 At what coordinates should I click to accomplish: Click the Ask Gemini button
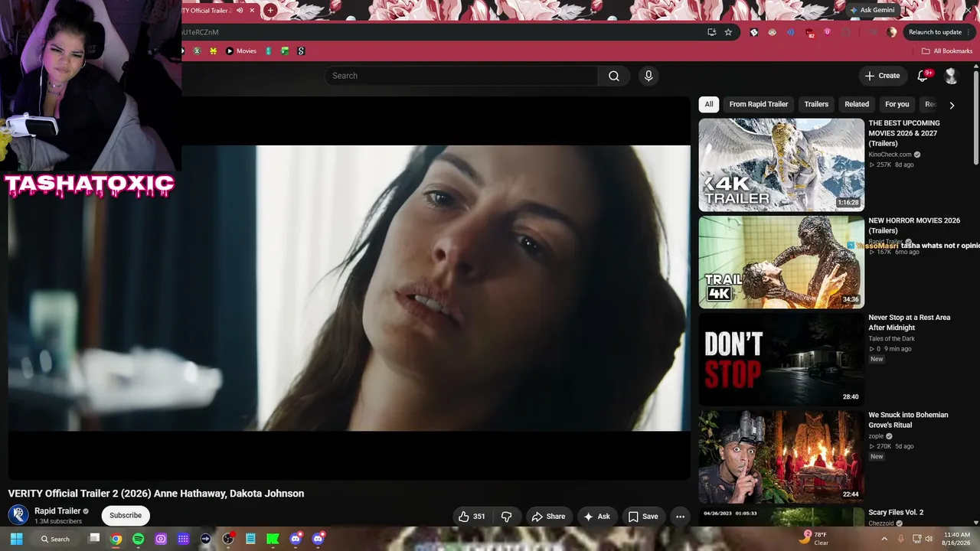coord(873,10)
